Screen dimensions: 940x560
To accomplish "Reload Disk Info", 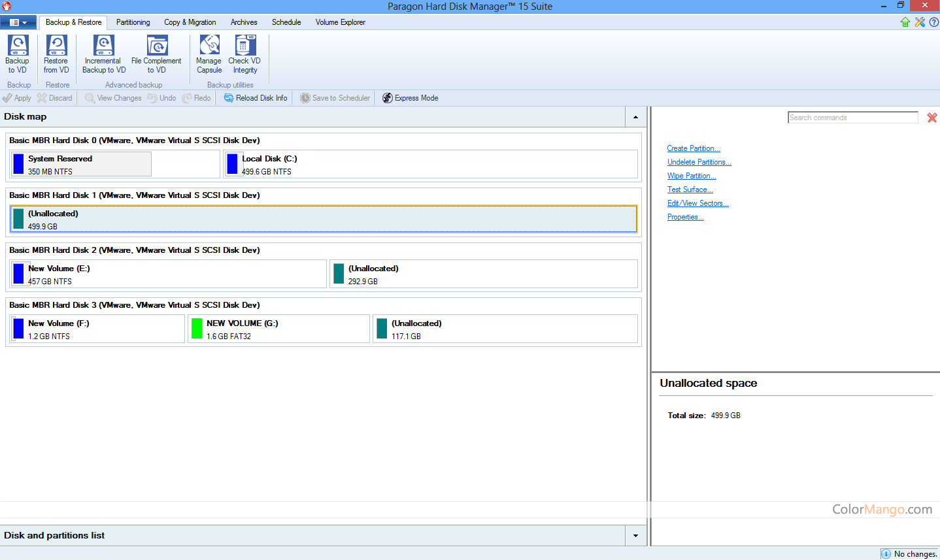I will (x=256, y=98).
